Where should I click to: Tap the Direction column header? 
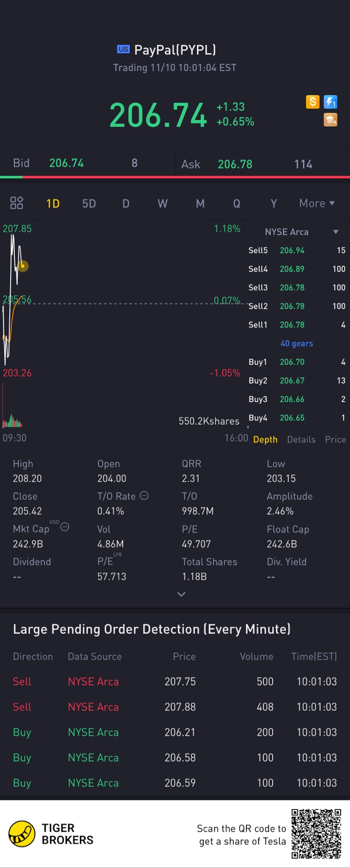pyautogui.click(x=33, y=657)
